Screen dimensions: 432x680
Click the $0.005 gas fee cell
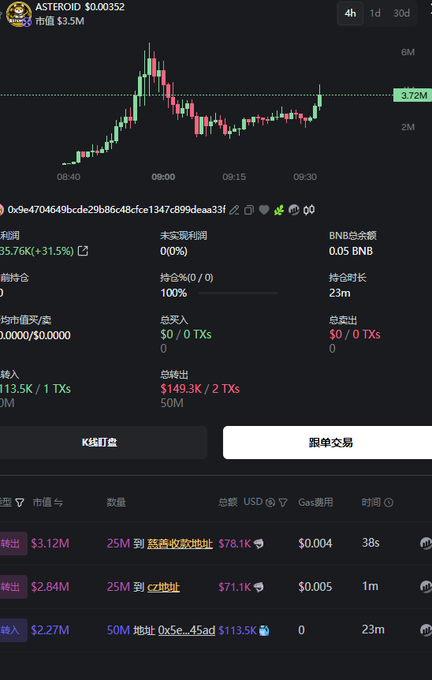[x=315, y=587]
